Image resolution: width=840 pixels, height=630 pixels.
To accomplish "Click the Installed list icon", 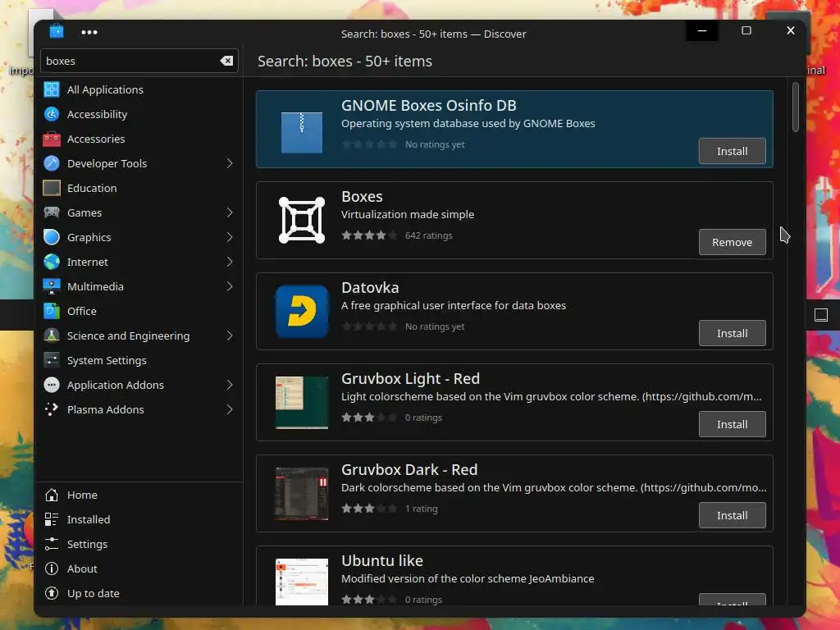I will click(52, 519).
